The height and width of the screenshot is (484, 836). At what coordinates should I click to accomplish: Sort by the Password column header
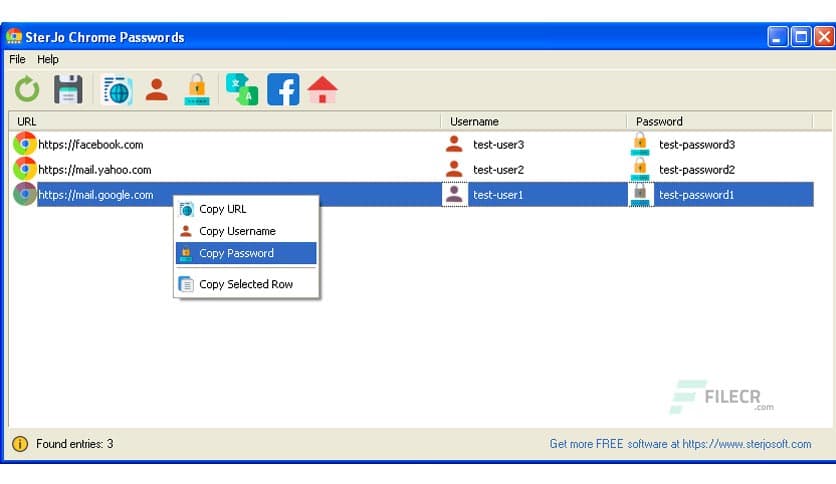pos(720,122)
